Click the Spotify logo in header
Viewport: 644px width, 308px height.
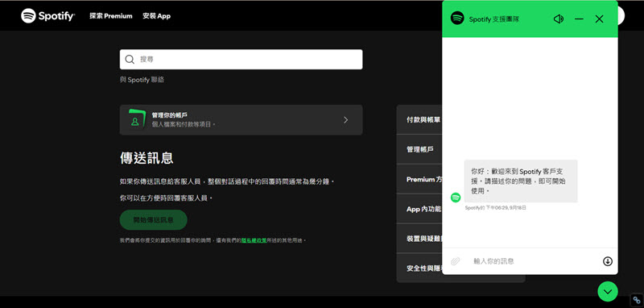(x=47, y=15)
